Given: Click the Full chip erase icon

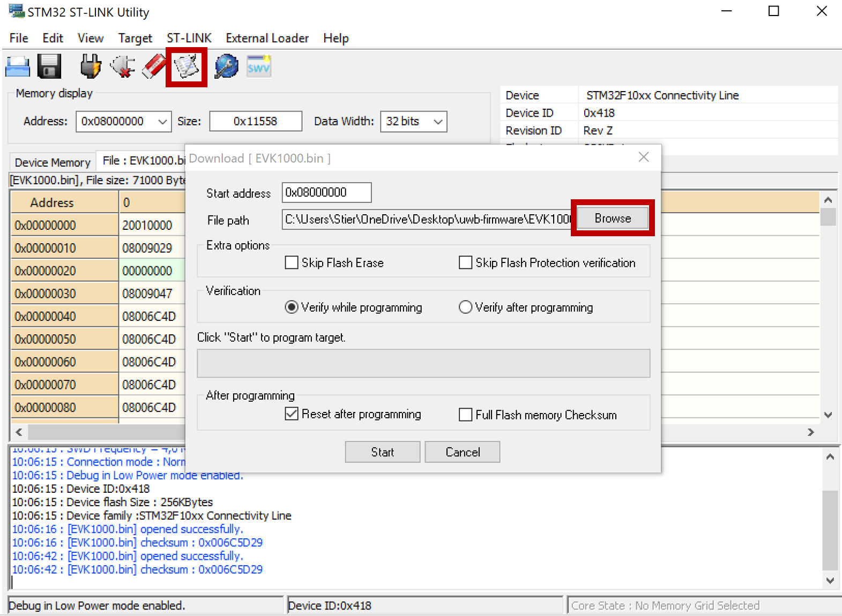Looking at the screenshot, I should [154, 67].
